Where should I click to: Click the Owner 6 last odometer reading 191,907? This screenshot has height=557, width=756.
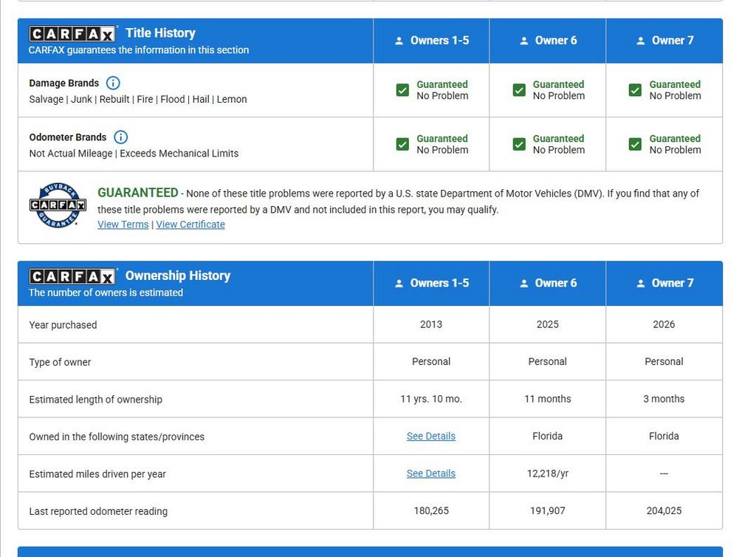(548, 510)
